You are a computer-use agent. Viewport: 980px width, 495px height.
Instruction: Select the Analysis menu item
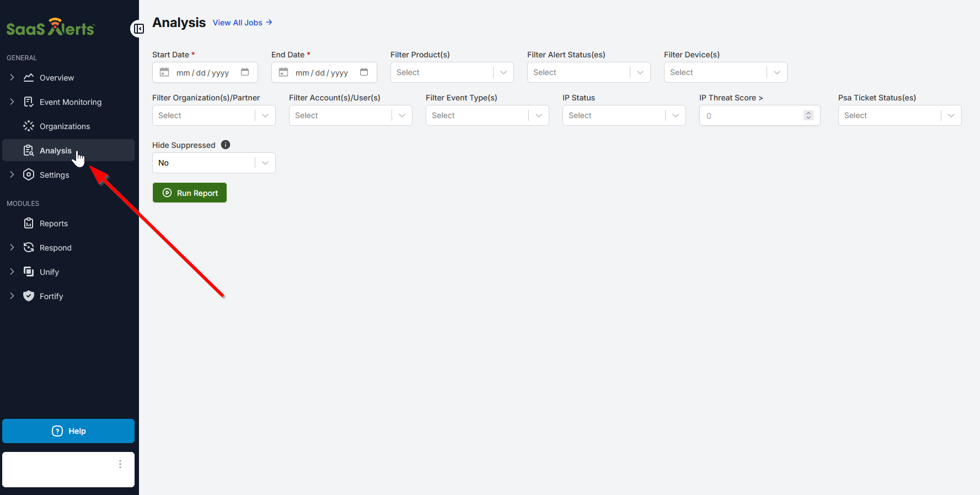[x=68, y=150]
